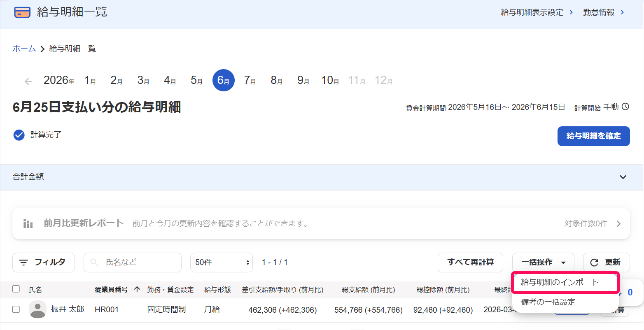The image size is (644, 330).
Task: Click the 従業員番号 column header
Action: tap(111, 290)
